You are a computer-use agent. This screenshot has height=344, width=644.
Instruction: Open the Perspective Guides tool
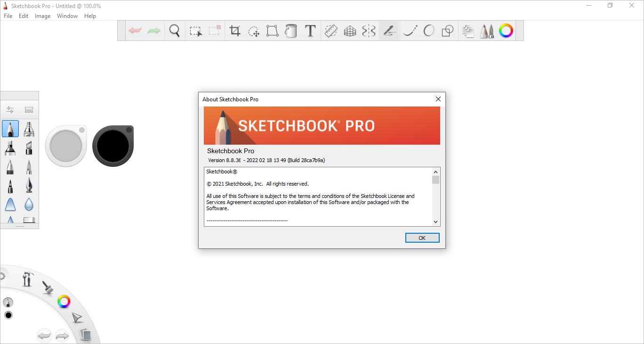[x=349, y=31]
